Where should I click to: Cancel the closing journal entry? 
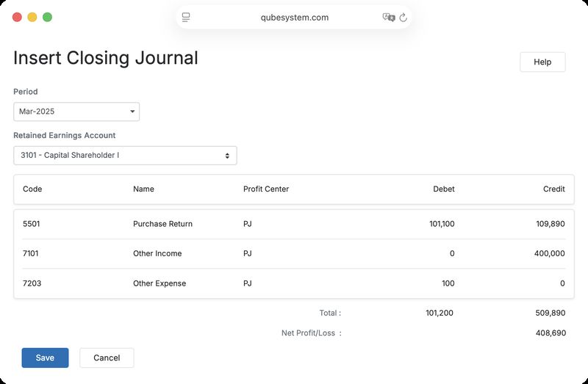click(x=107, y=358)
